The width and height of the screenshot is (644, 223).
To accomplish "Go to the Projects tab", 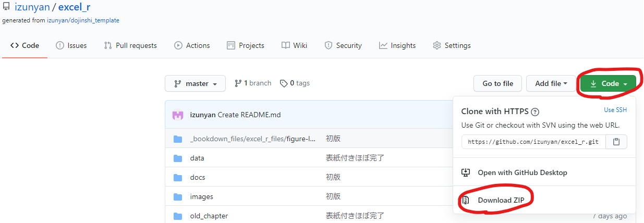I will pyautogui.click(x=246, y=45).
